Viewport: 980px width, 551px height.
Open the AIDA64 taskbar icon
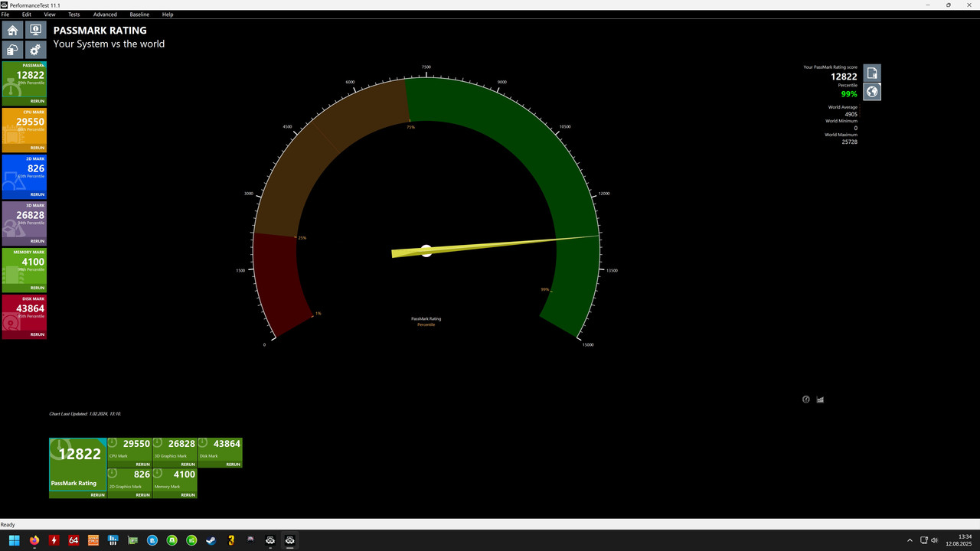[x=73, y=540]
